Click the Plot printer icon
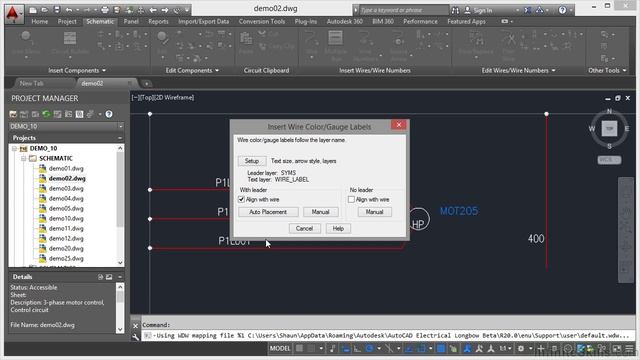Viewport: 640px width, 360px height. coord(105,10)
